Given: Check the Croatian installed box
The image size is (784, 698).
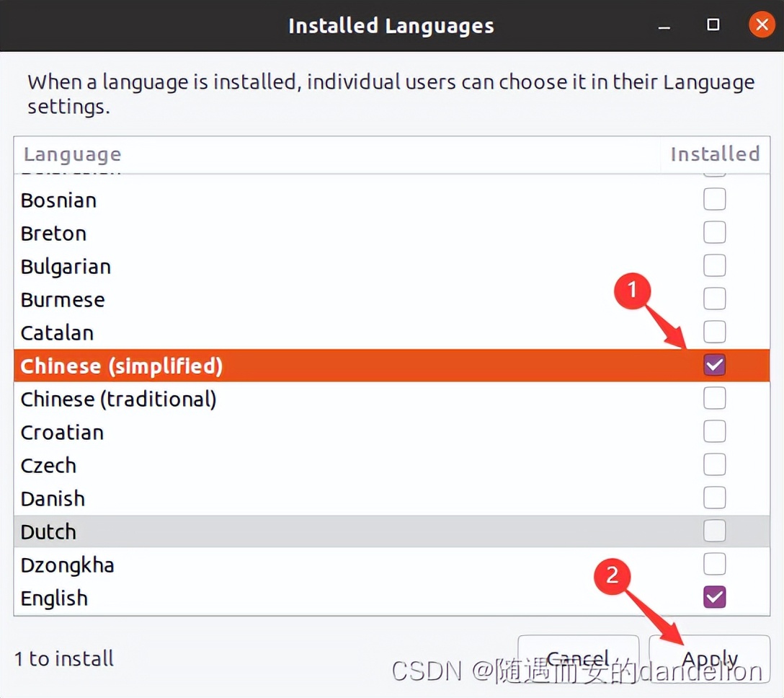Looking at the screenshot, I should [x=714, y=431].
